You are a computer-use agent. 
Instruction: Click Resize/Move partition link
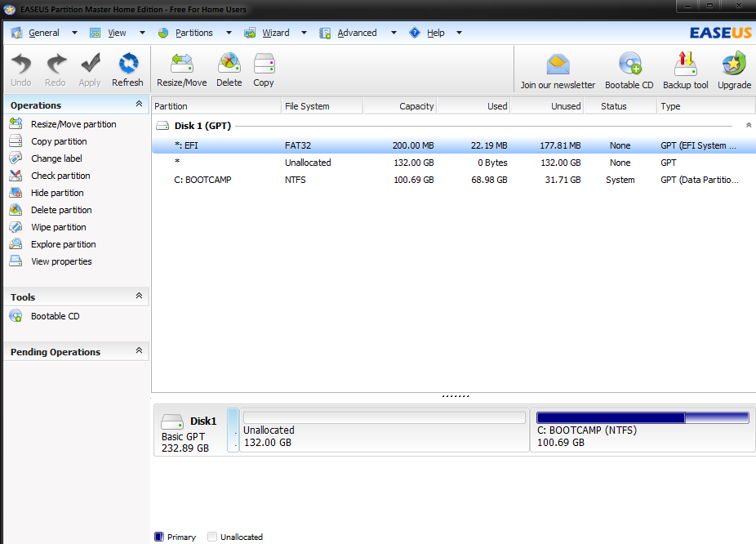[x=73, y=124]
